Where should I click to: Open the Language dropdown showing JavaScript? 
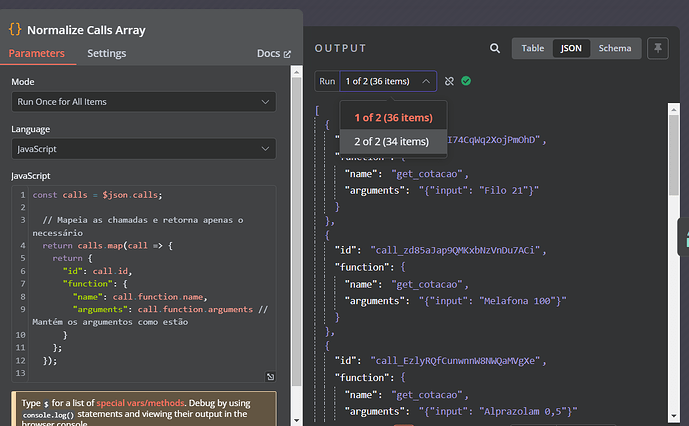tap(144, 149)
